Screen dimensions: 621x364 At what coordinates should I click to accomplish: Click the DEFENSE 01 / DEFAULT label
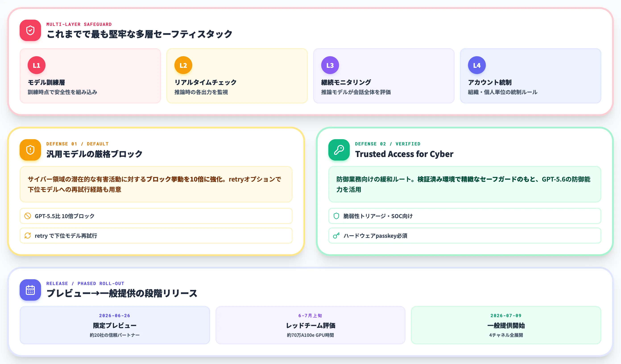[x=77, y=144]
